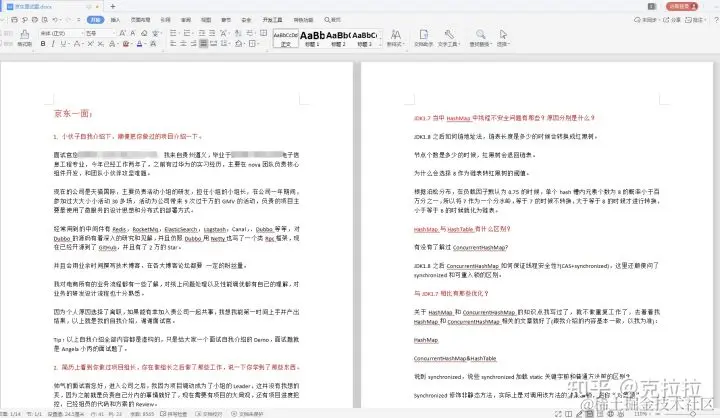
Task: Click the ribbon search box (查找)
Action: (332, 20)
